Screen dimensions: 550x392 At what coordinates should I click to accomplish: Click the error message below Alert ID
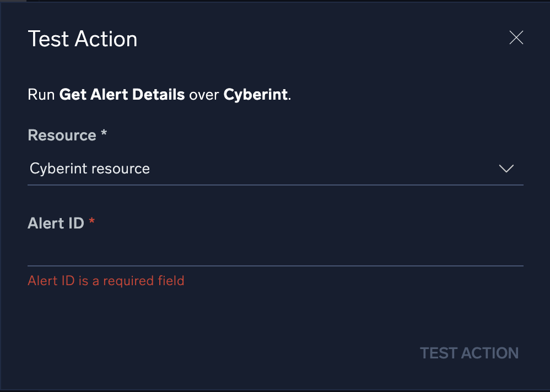pyautogui.click(x=106, y=281)
